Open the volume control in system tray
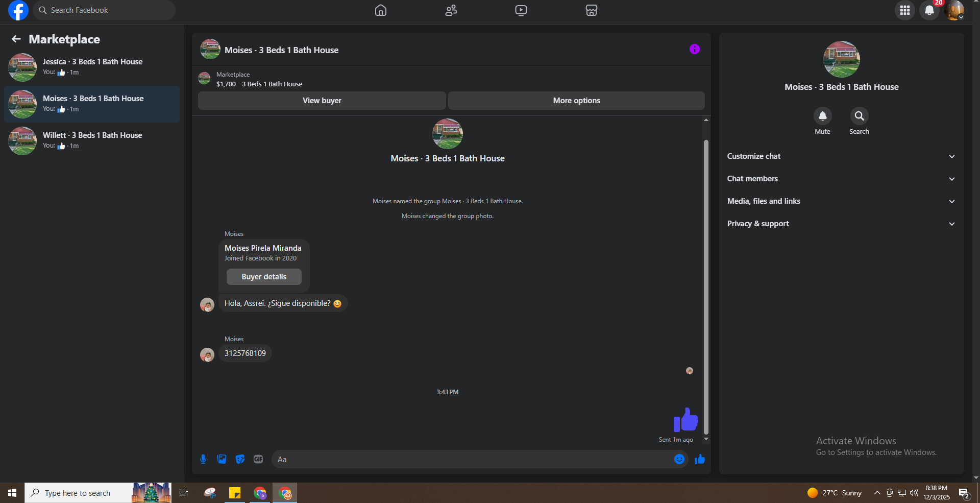The width and height of the screenshot is (980, 503). pyautogui.click(x=914, y=493)
